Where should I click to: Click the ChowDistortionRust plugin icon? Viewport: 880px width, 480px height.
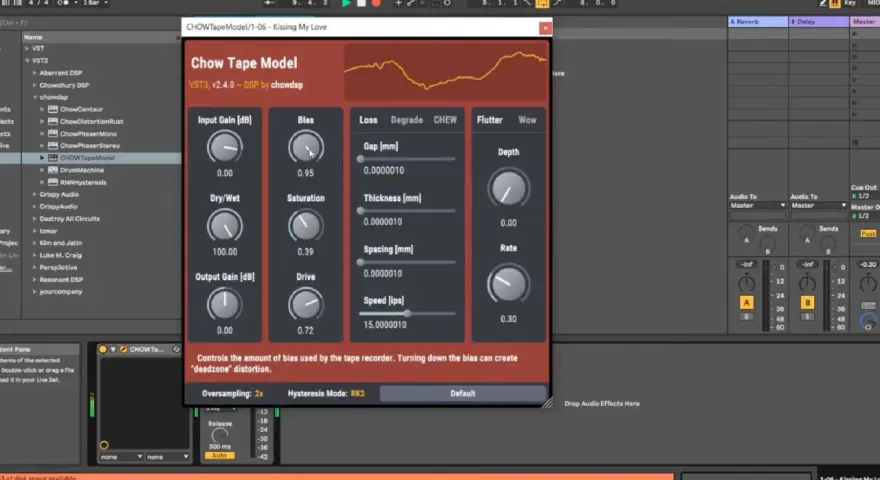point(53,121)
